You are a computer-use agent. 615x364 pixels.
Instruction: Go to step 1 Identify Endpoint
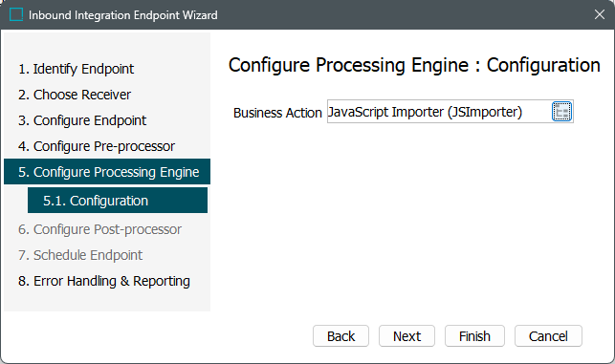click(x=77, y=69)
